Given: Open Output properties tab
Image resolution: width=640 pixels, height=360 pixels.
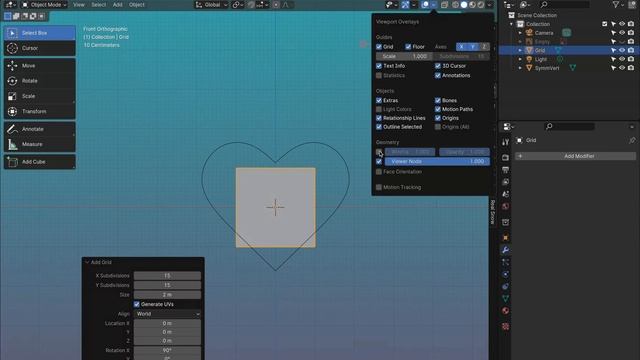Looking at the screenshot, I should coord(505,170).
